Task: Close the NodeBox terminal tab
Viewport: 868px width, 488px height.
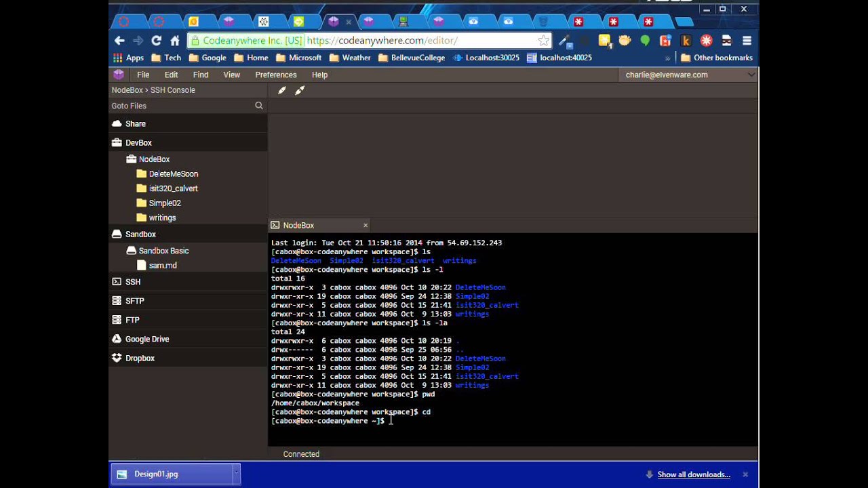Action: 366,225
